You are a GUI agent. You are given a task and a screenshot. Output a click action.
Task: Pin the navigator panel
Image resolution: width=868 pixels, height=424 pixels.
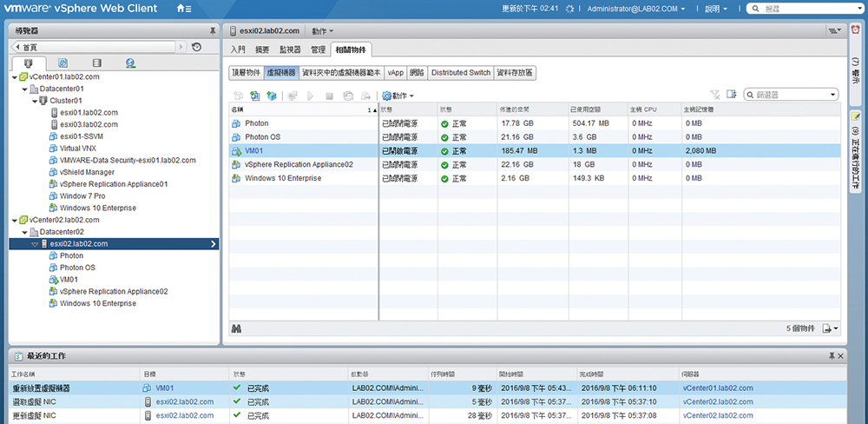click(213, 31)
